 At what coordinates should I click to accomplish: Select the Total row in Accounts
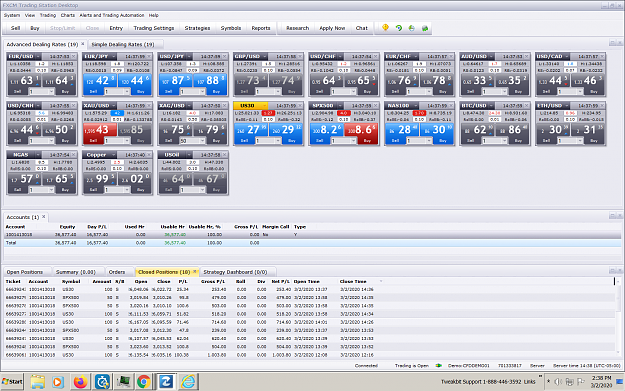click(x=312, y=243)
